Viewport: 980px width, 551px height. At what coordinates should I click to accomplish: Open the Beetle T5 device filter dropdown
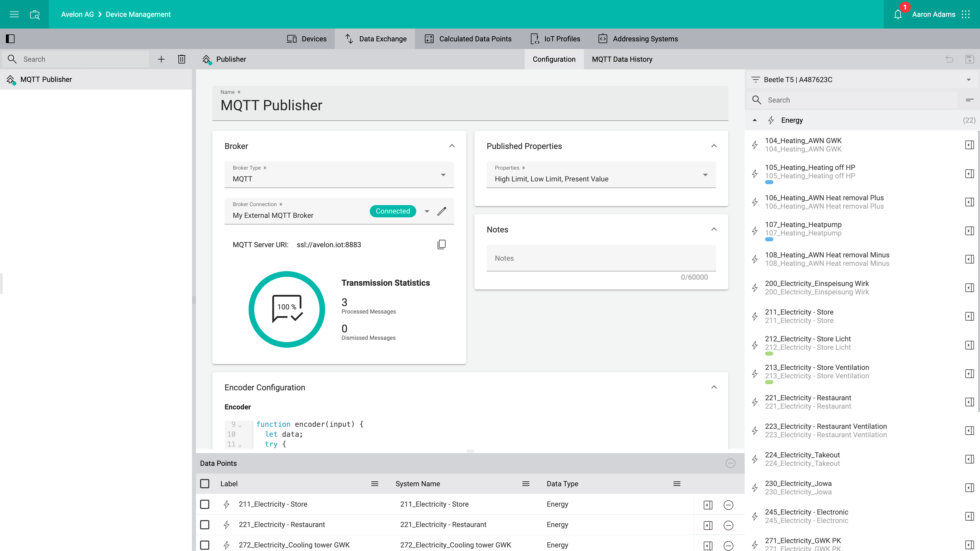tap(862, 80)
